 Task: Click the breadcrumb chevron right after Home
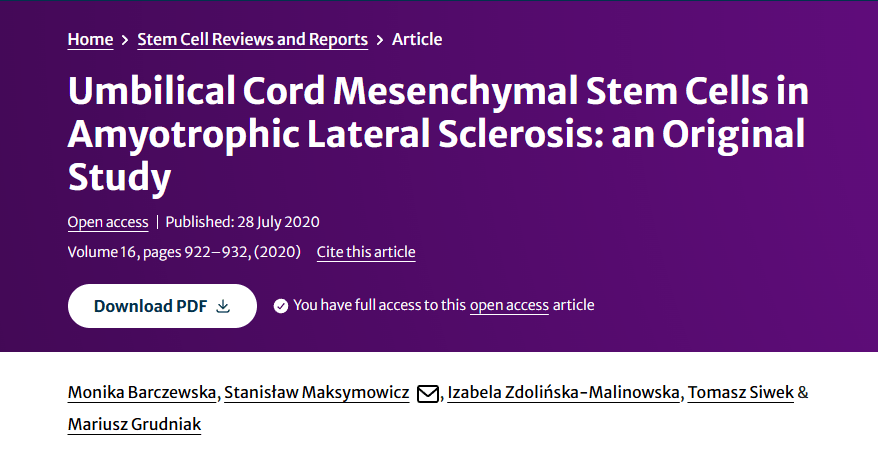click(125, 40)
